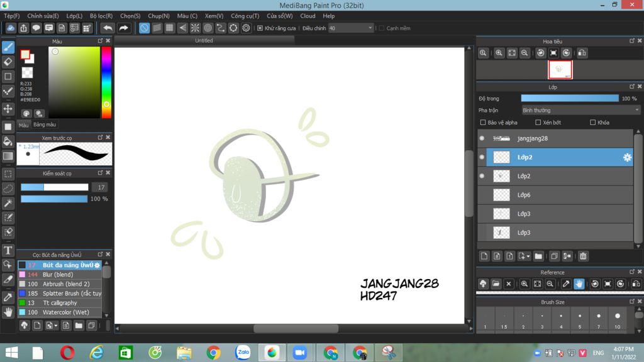
Task: Open Lớp2 layer settings gear
Action: (x=627, y=157)
